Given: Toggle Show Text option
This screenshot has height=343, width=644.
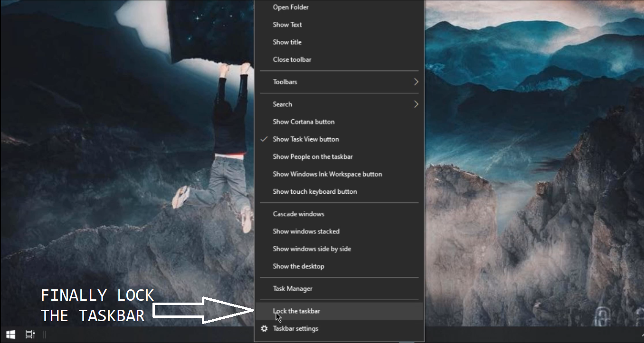Looking at the screenshot, I should [x=339, y=25].
